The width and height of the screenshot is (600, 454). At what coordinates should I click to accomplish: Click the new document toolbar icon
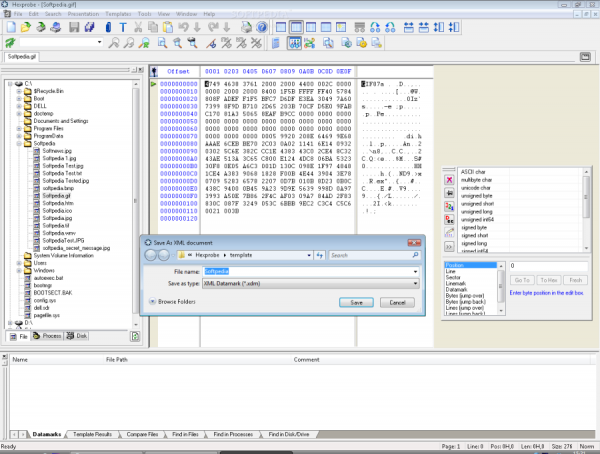[x=9, y=27]
